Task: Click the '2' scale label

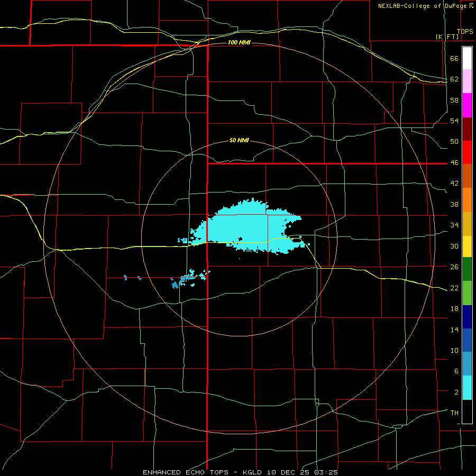Action: click(456, 392)
